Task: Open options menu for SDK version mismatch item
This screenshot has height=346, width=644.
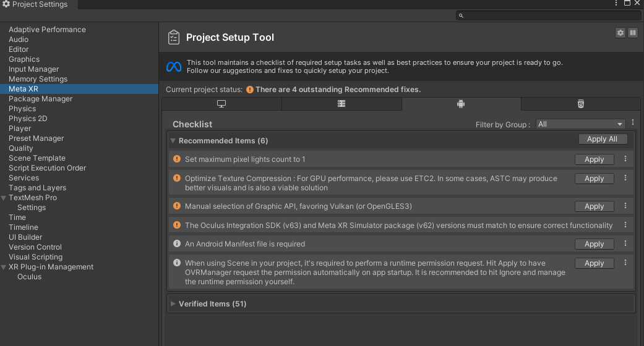Action: 625,225
